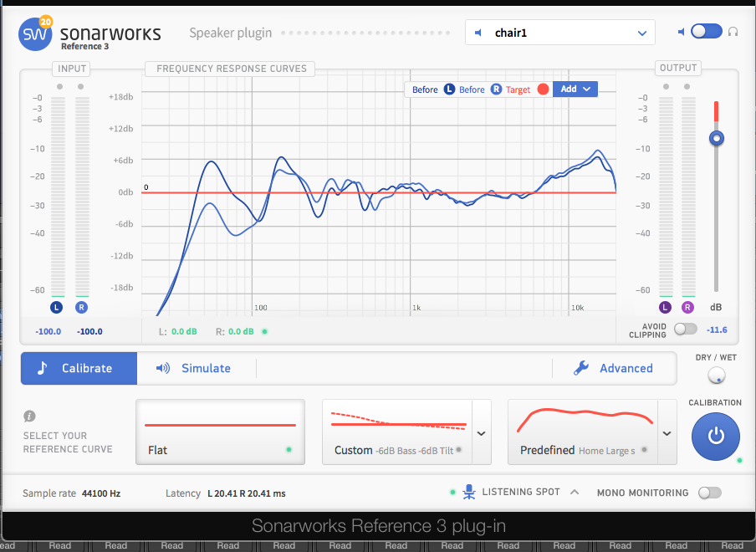Click the Listening Spot label
756x552 pixels.
521,493
